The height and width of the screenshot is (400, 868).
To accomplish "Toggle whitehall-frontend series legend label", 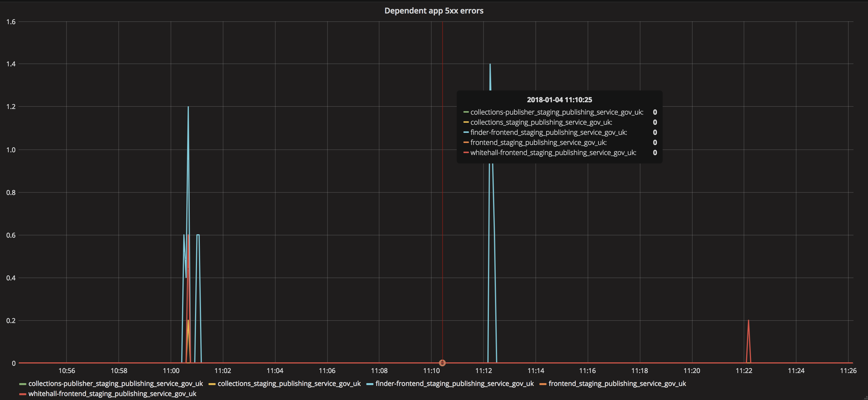I will [112, 394].
